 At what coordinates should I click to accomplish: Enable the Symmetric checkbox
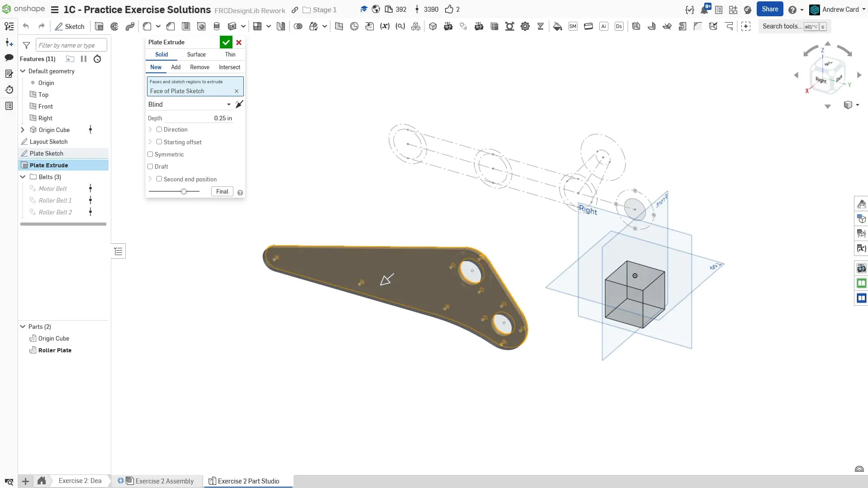click(150, 154)
